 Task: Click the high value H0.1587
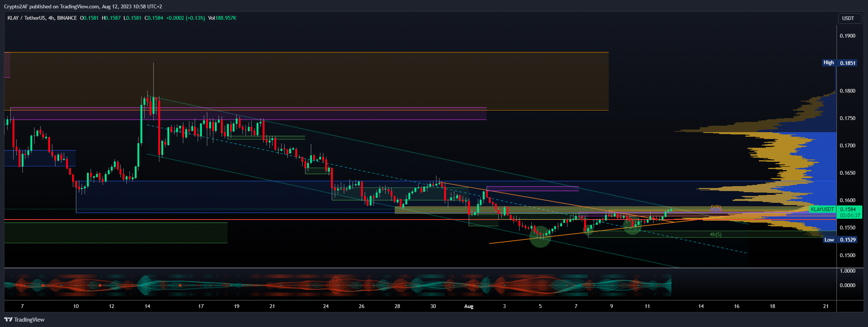[111, 18]
